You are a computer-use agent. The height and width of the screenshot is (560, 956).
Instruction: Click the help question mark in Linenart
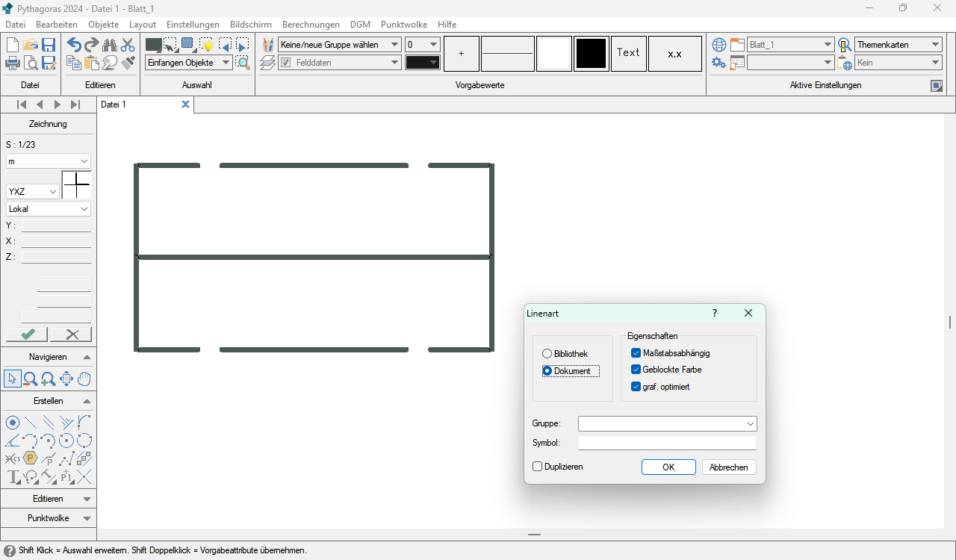coord(715,314)
